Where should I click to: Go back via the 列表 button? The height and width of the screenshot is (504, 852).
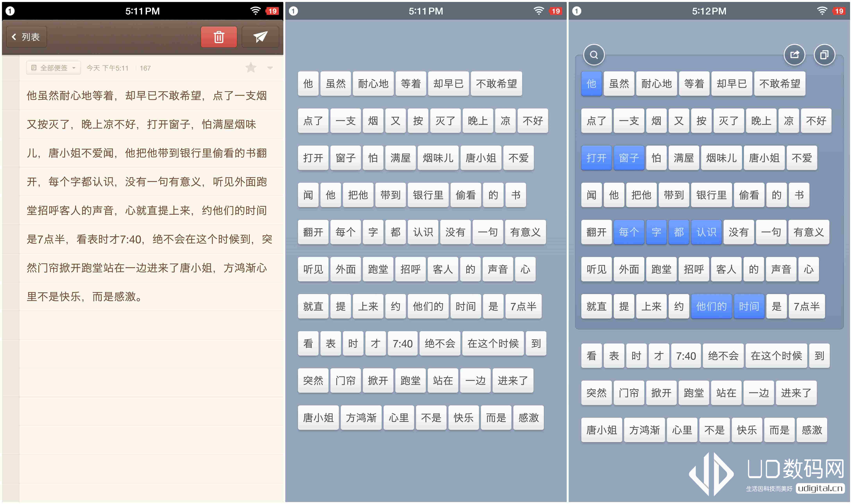[x=27, y=37]
